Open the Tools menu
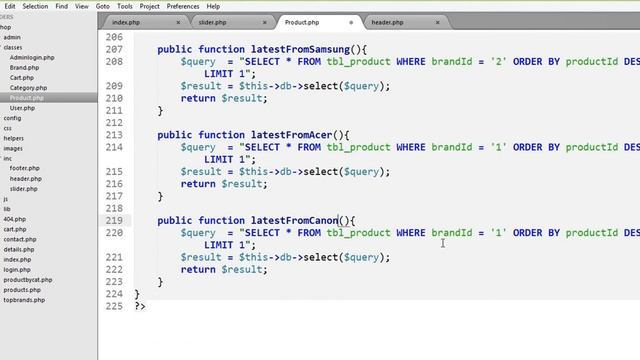Viewport: 640px width, 360px height. click(x=124, y=6)
